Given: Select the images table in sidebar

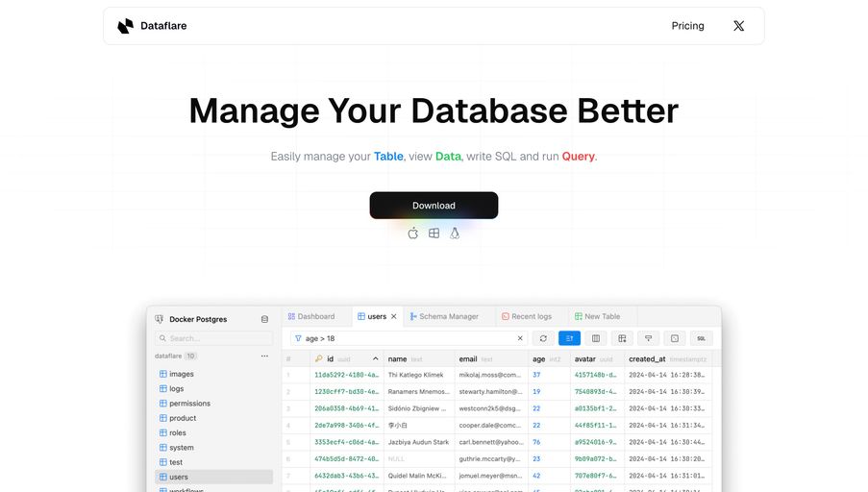Looking at the screenshot, I should click(x=213, y=374).
